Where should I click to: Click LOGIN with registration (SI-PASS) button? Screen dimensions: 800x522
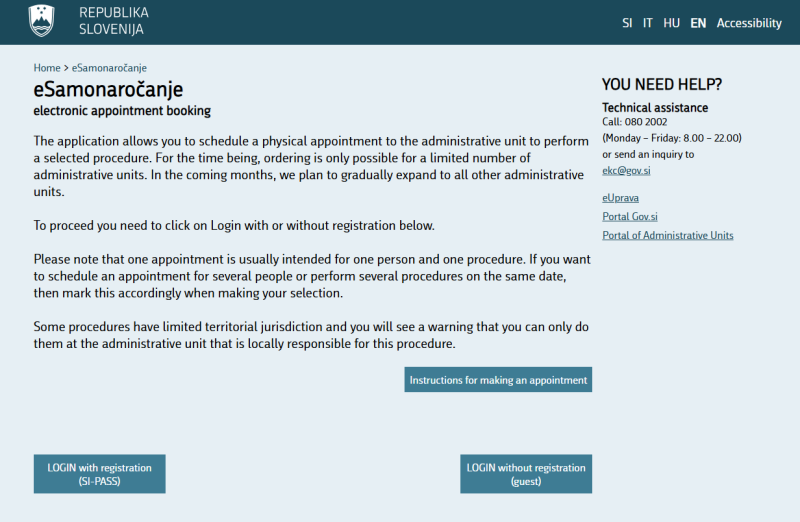(99, 474)
